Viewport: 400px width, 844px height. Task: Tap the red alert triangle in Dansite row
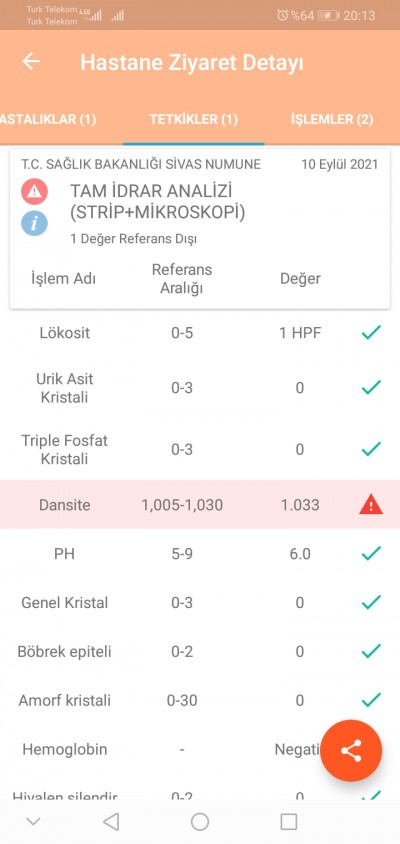click(x=371, y=505)
